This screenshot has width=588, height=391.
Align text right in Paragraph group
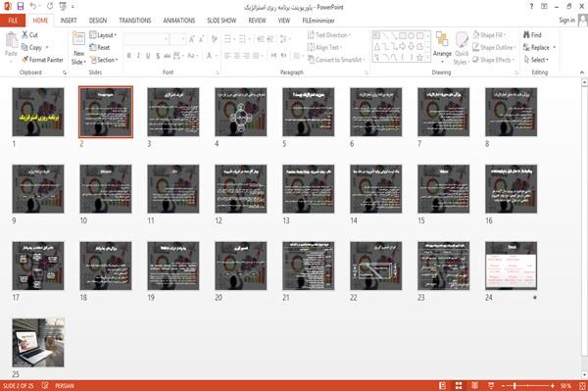(x=246, y=56)
